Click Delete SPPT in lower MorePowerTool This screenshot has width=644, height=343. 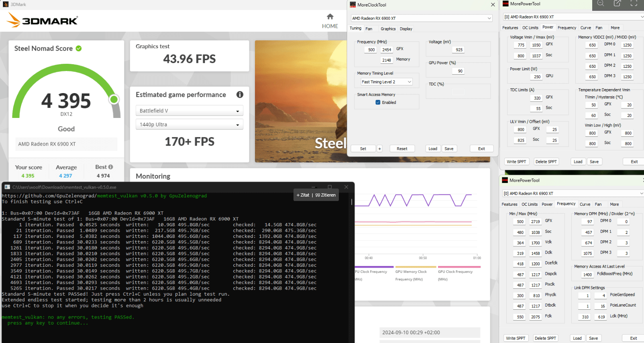545,338
